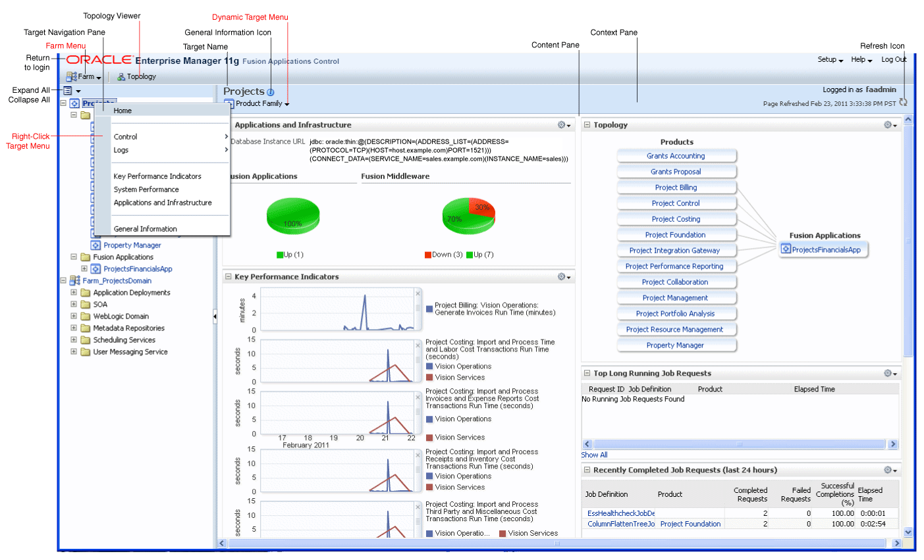Click the General Information icon beside Projects
Screen dimensions: 924x560
[x=270, y=91]
